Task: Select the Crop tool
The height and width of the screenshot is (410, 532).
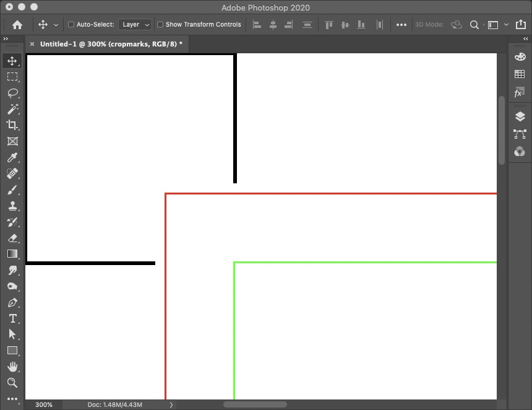Action: pyautogui.click(x=12, y=124)
